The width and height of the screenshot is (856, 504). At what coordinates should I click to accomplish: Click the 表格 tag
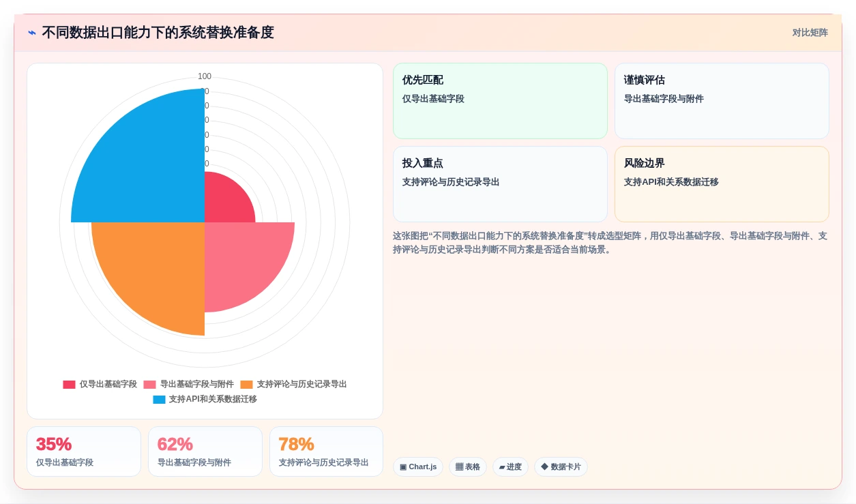[x=468, y=467]
